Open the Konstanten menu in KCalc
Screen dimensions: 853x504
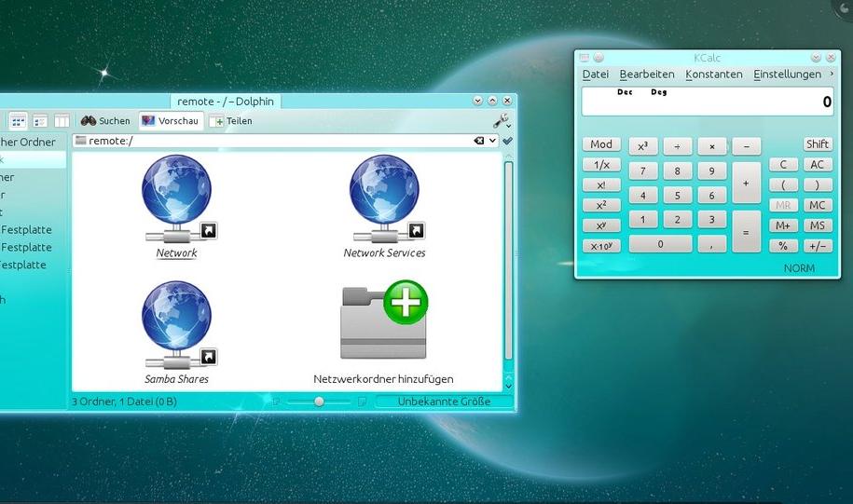click(714, 74)
